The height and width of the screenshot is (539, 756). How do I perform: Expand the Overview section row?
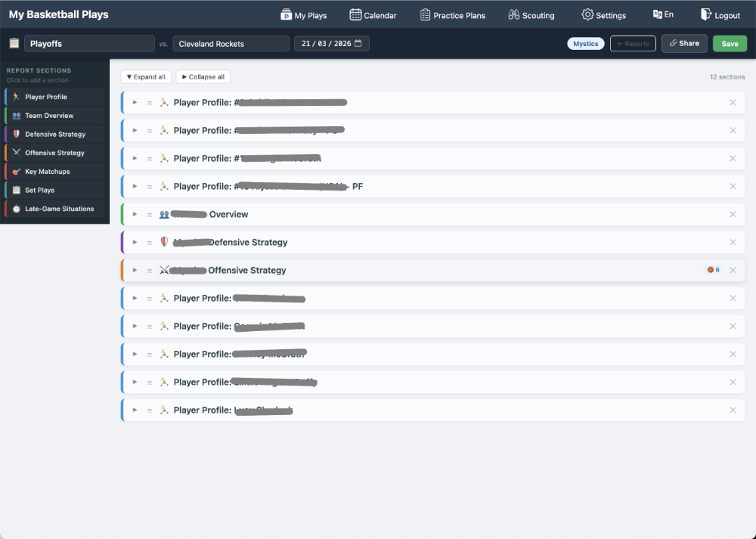point(135,214)
